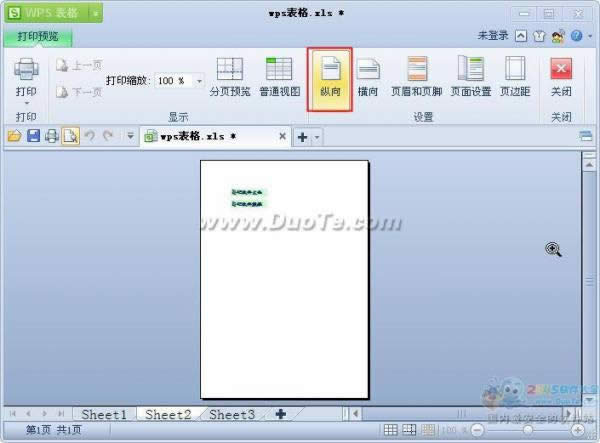The height and width of the screenshot is (443, 600).
Task: Click zoom out minus button in status bar
Action: coord(477,430)
